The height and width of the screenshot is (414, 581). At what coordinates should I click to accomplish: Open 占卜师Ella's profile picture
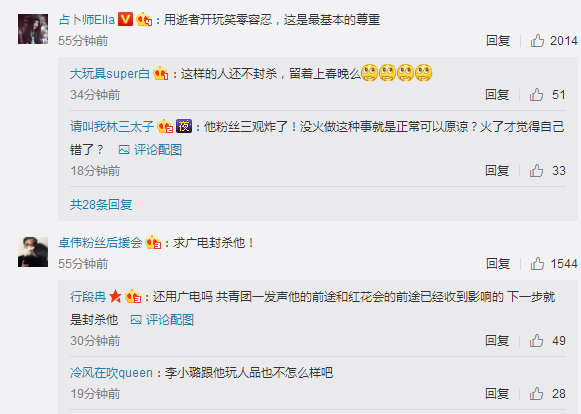(x=33, y=29)
